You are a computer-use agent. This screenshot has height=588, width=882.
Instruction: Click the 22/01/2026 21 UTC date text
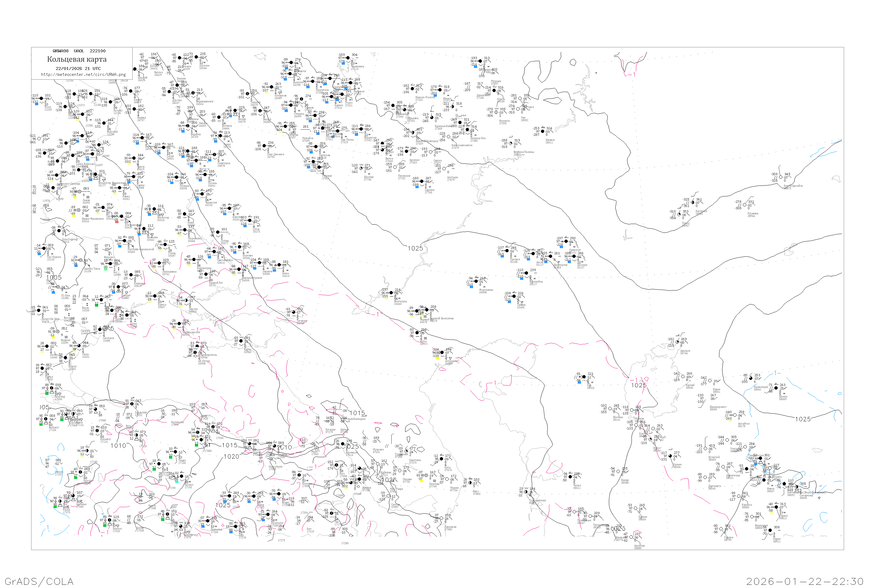[78, 69]
